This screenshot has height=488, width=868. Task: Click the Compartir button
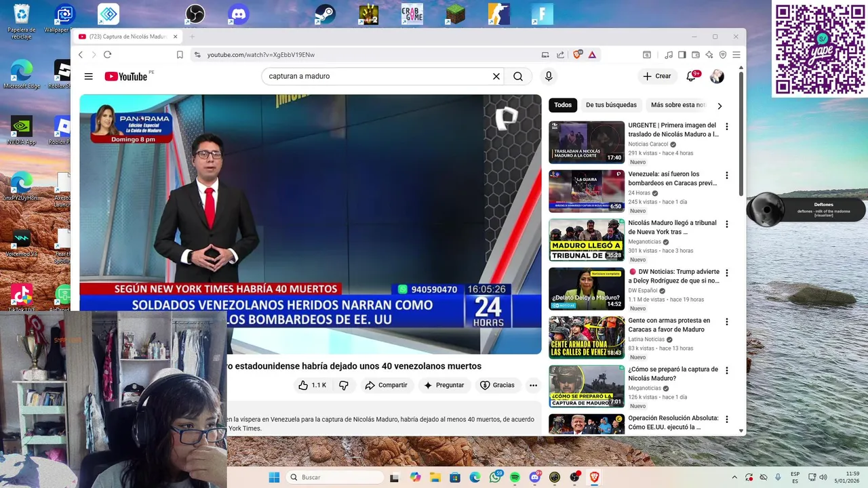point(386,385)
